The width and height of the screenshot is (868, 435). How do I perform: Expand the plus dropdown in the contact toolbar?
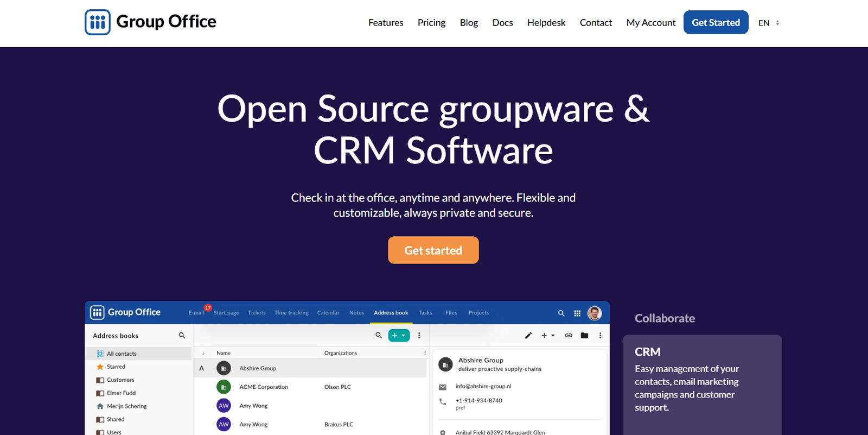(548, 336)
